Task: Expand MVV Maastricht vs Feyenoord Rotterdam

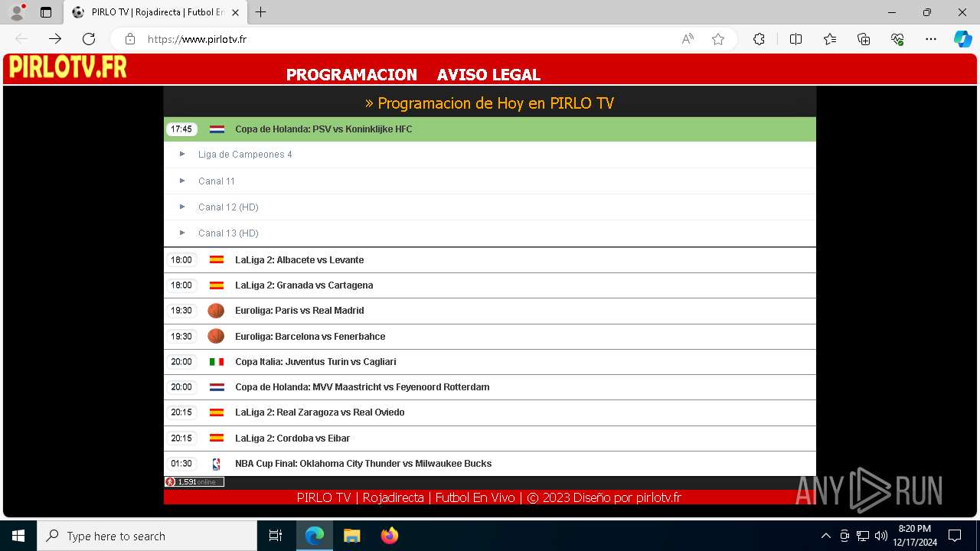Action: tap(490, 387)
